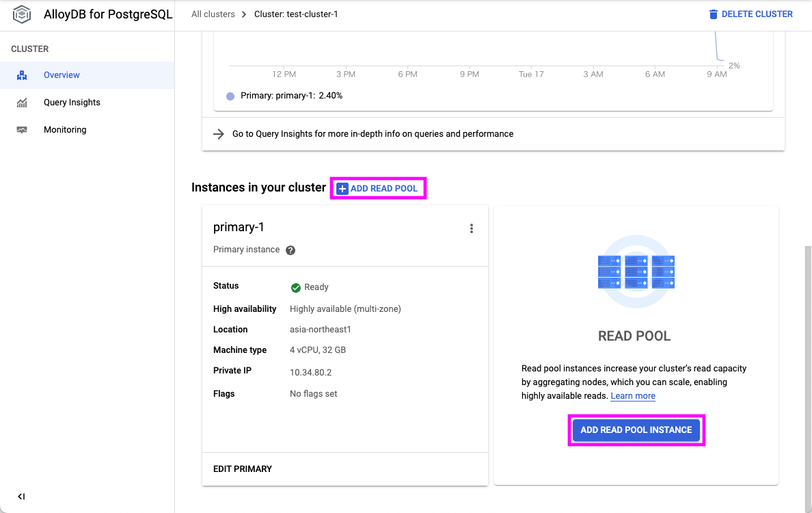This screenshot has height=513, width=812.
Task: Click the 'primary-1' instance name heading
Action: coord(239,227)
